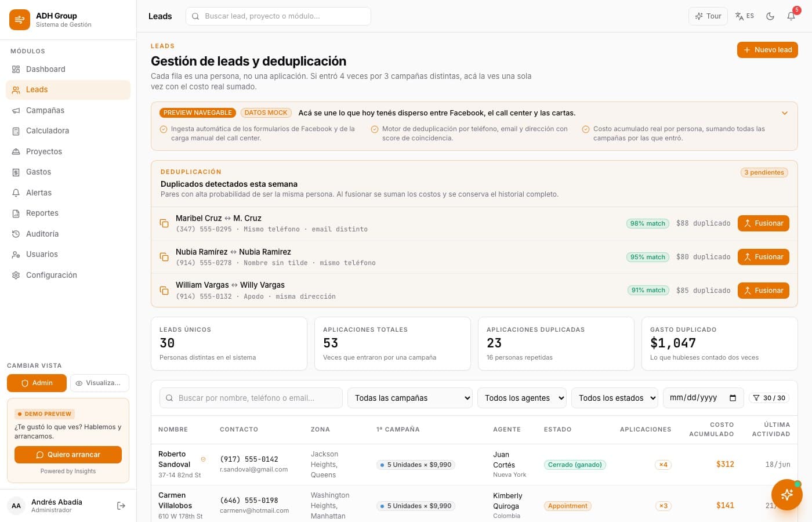Go to Campañas in the sidebar
The image size is (812, 522).
68,110
